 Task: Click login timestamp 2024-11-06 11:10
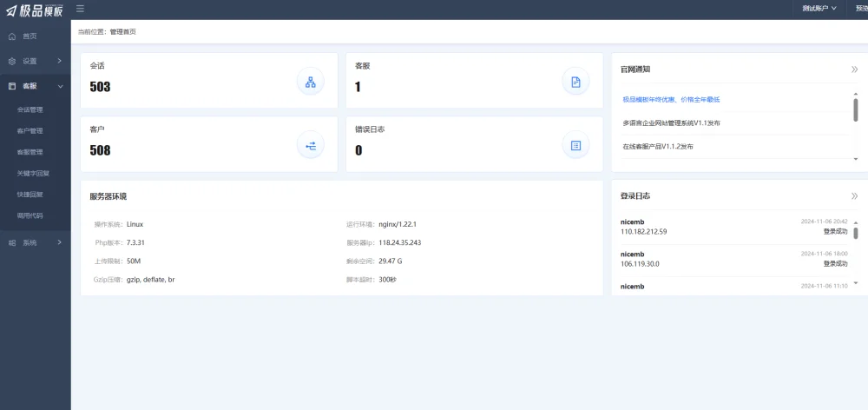click(825, 287)
